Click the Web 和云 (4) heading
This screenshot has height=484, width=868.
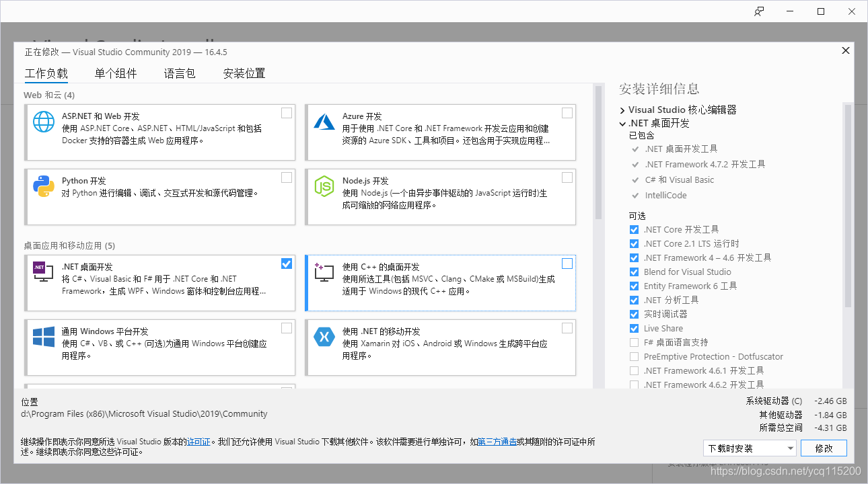tap(49, 95)
